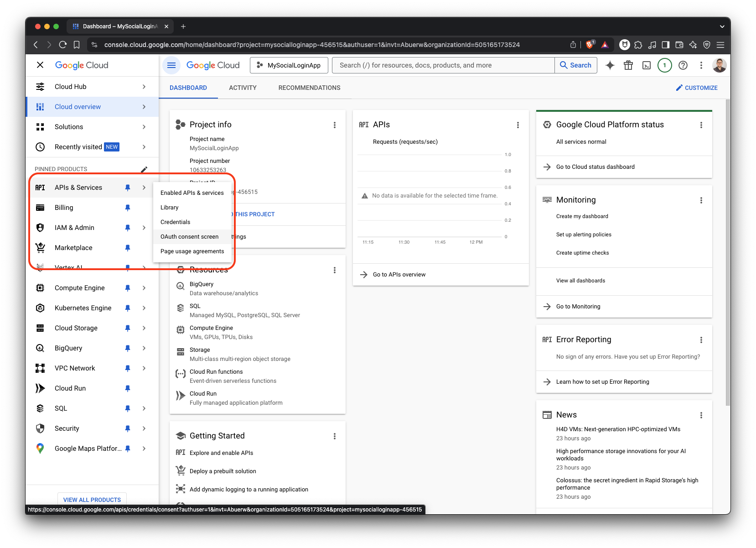Close the navigation menu with the X icon

[x=40, y=65]
